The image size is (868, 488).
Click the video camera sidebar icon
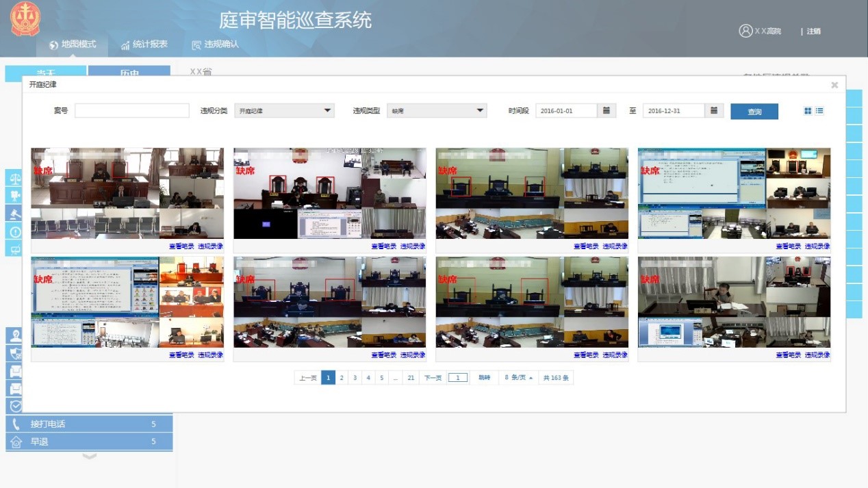click(13, 196)
